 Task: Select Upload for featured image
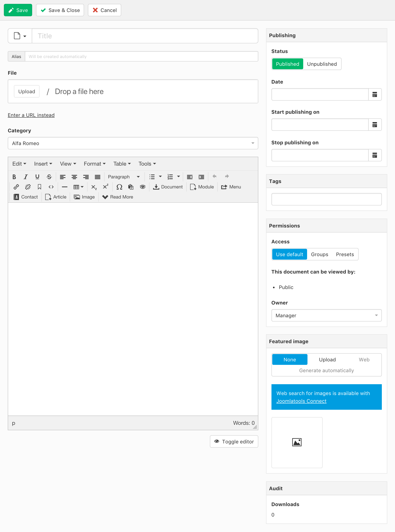point(327,359)
